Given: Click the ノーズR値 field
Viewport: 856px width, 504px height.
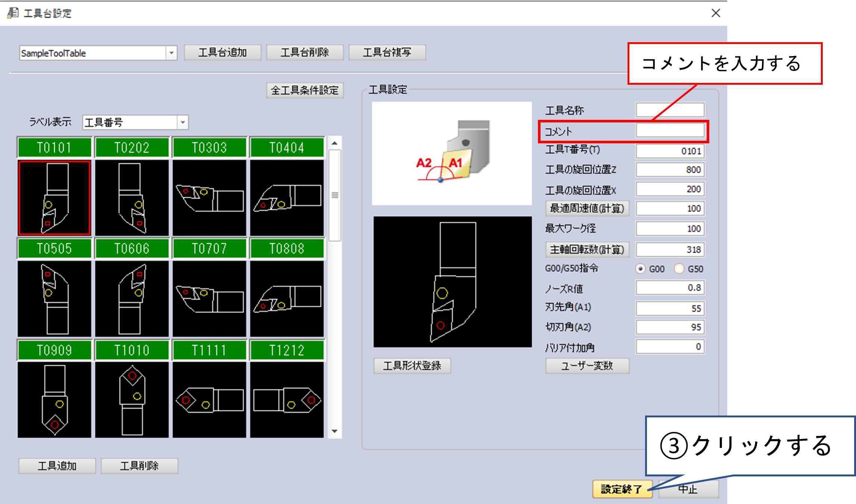Looking at the screenshot, I should tap(670, 288).
